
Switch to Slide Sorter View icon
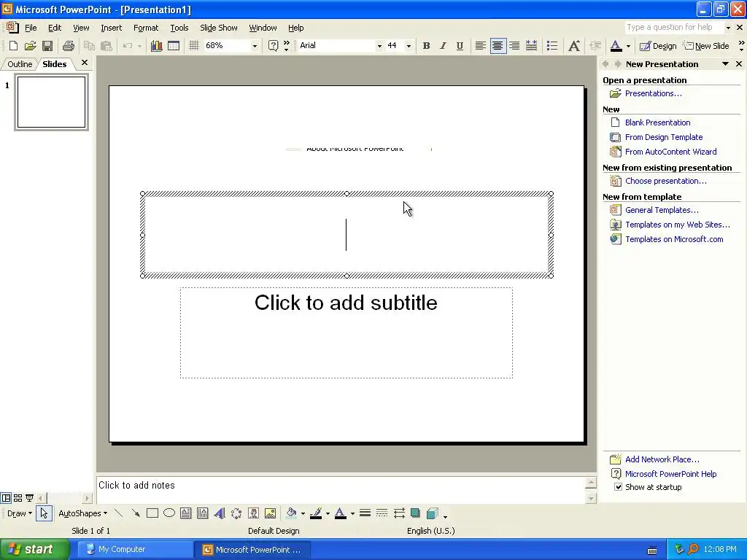18,498
